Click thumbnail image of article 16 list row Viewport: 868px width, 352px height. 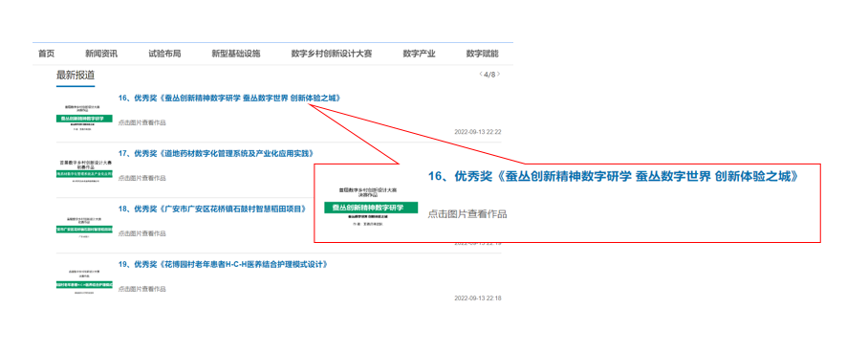tap(84, 117)
